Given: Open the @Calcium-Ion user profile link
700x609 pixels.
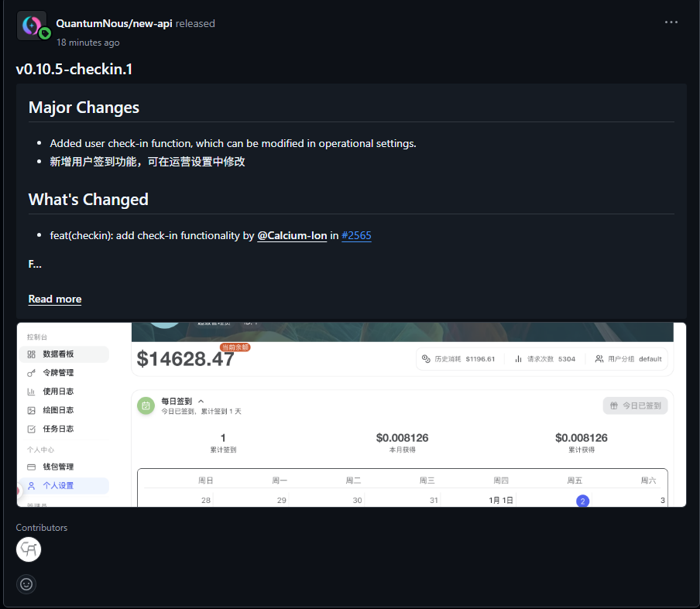Looking at the screenshot, I should coord(292,235).
